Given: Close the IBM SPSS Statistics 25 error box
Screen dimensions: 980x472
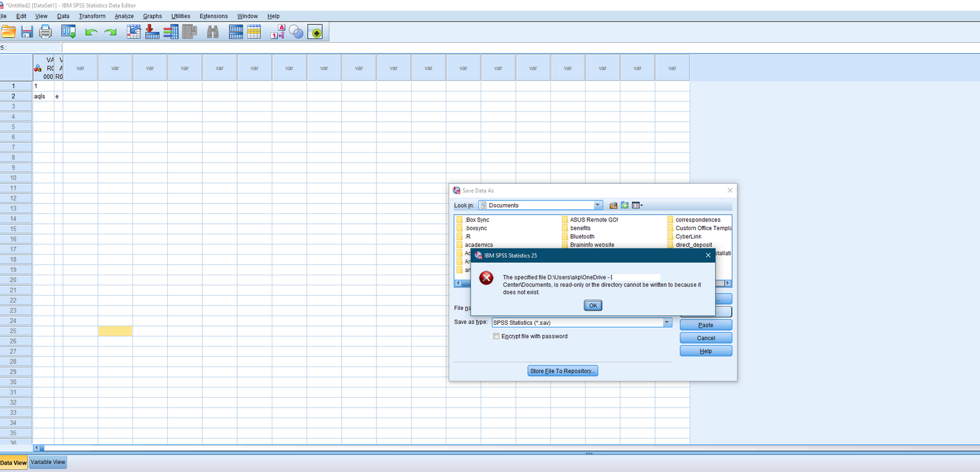Looking at the screenshot, I should click(x=708, y=255).
